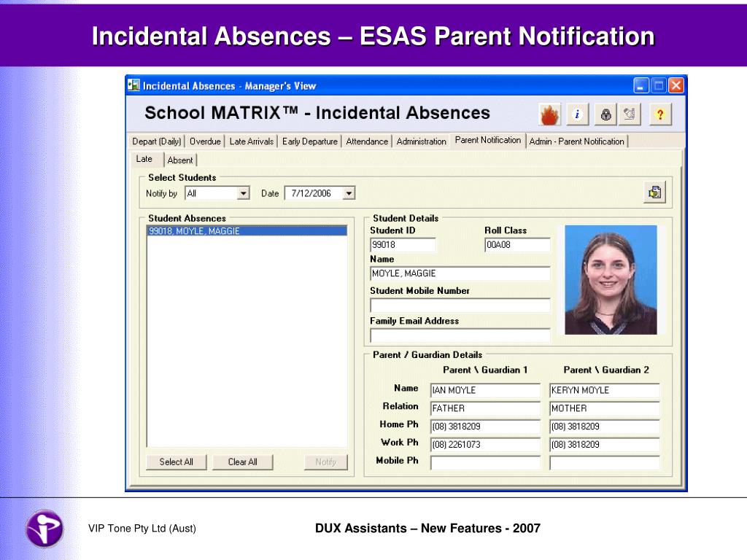Switch to the Depart (Daily) tab

[156, 141]
